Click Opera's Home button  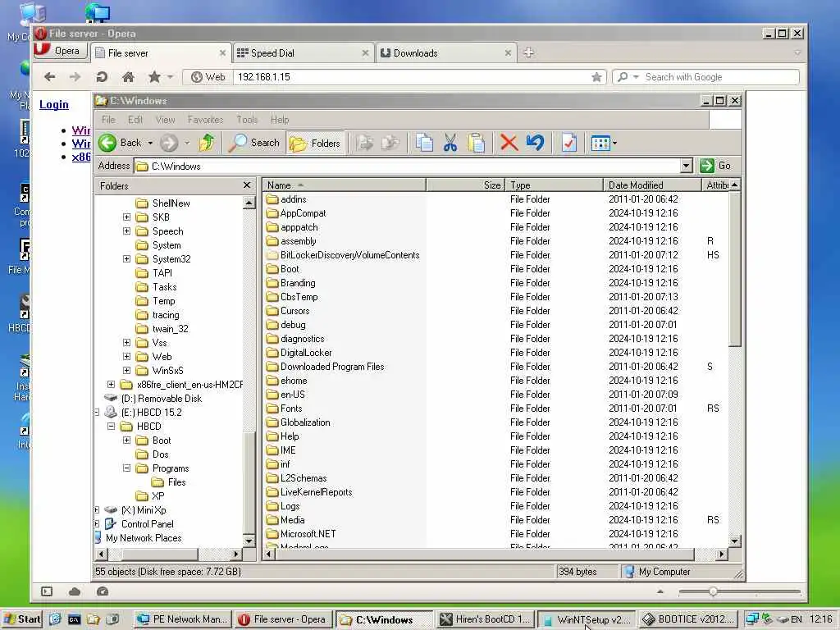coord(128,77)
